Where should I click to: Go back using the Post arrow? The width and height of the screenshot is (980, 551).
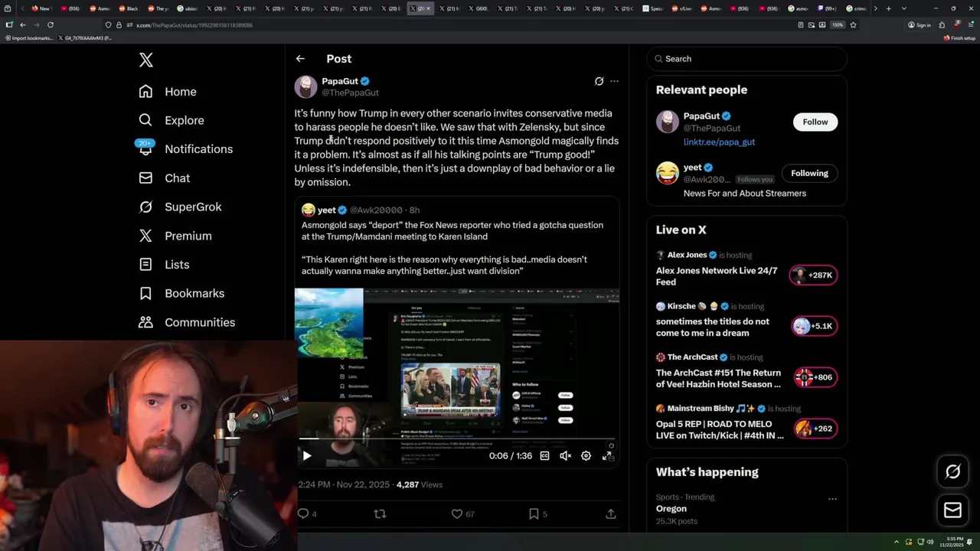point(300,58)
